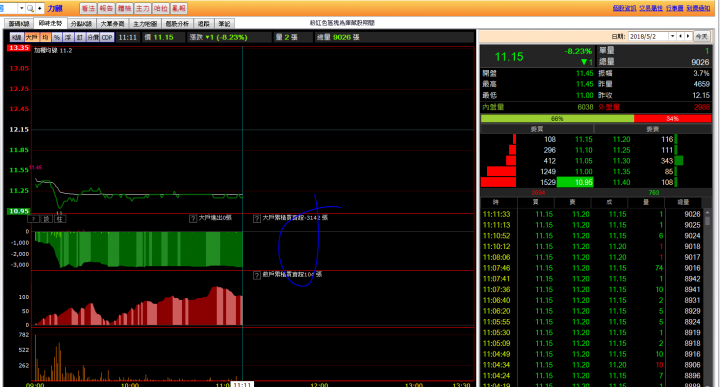Toggle the CDP indicator option

click(107, 38)
